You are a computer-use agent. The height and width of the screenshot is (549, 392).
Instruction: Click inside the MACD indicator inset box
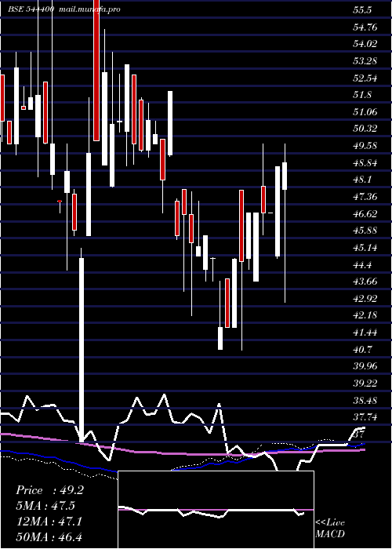point(216,510)
